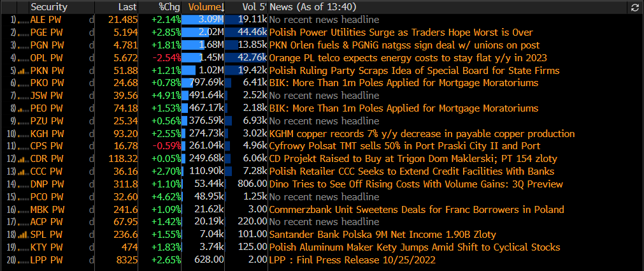Select the DNP PW security
The width and height of the screenshot is (644, 271).
coord(47,184)
